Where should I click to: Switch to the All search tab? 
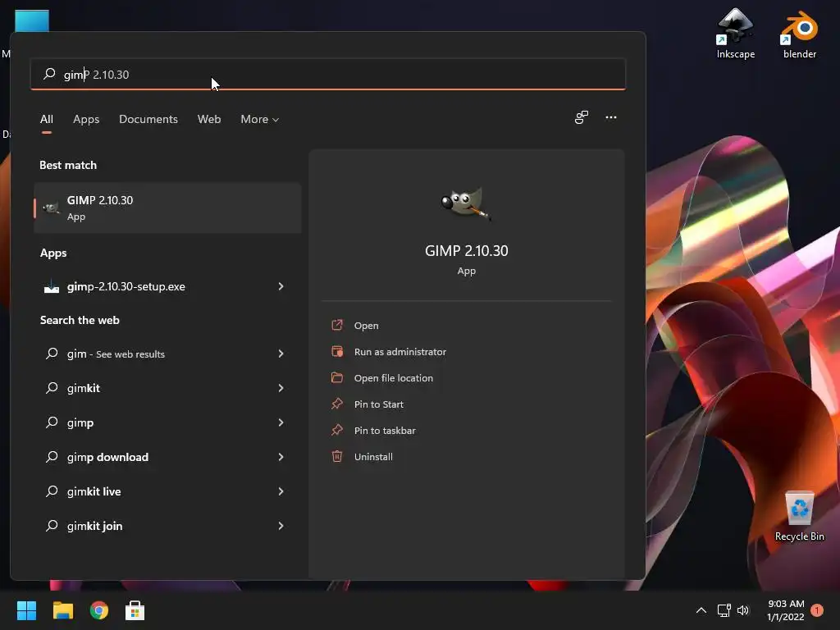click(x=47, y=119)
